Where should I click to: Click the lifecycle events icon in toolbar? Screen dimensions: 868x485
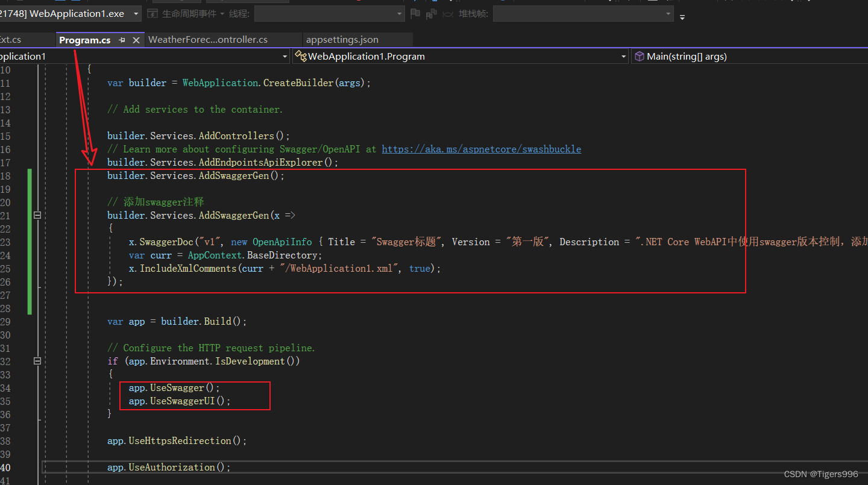[153, 13]
